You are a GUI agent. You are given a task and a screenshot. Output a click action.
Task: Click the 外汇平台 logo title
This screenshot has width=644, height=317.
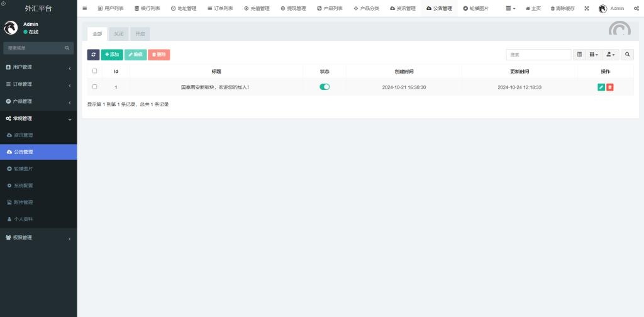pyautogui.click(x=38, y=8)
